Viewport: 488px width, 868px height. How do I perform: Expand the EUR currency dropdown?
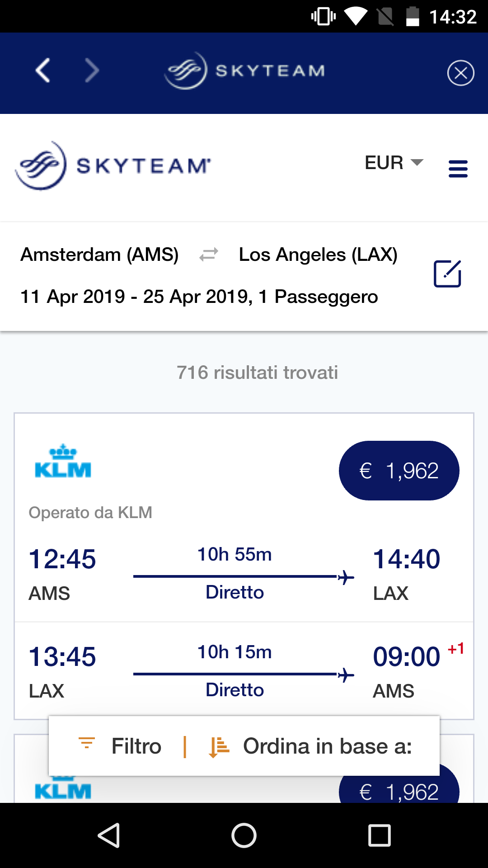(x=394, y=163)
